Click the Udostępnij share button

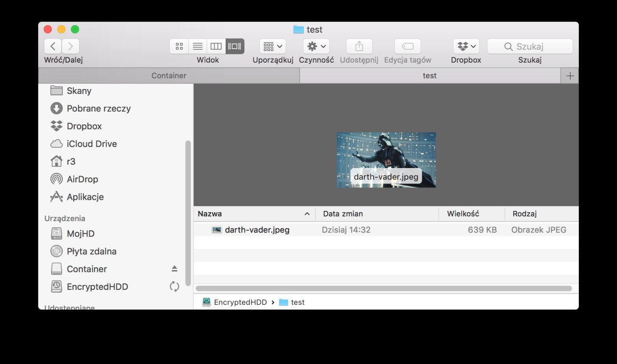359,46
